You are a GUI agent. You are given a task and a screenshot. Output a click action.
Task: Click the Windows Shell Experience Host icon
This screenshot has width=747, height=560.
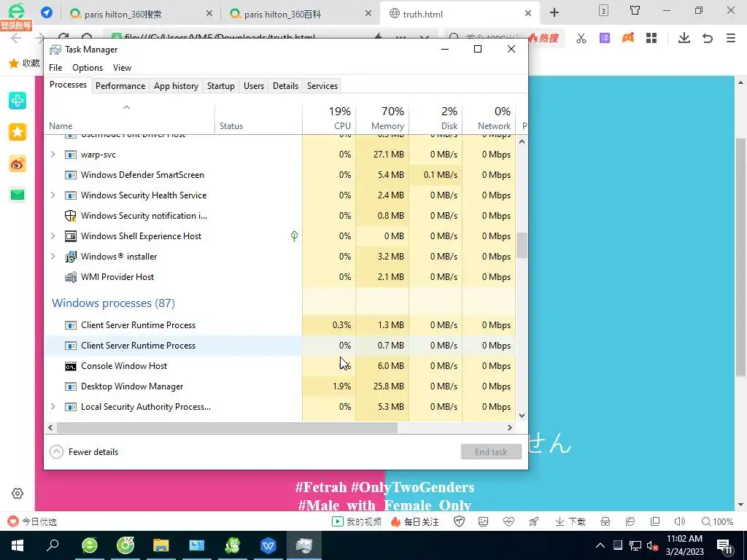pyautogui.click(x=71, y=236)
